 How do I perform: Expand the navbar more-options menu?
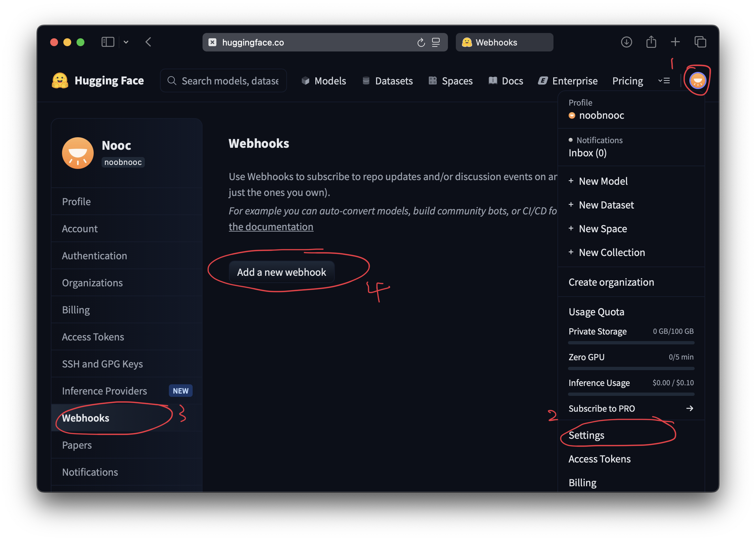click(664, 80)
